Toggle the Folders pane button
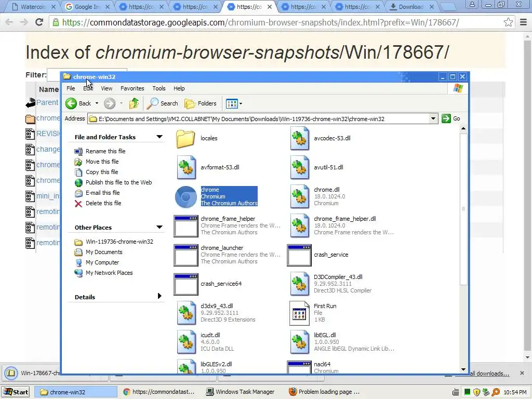The width and height of the screenshot is (532, 399). tap(200, 103)
